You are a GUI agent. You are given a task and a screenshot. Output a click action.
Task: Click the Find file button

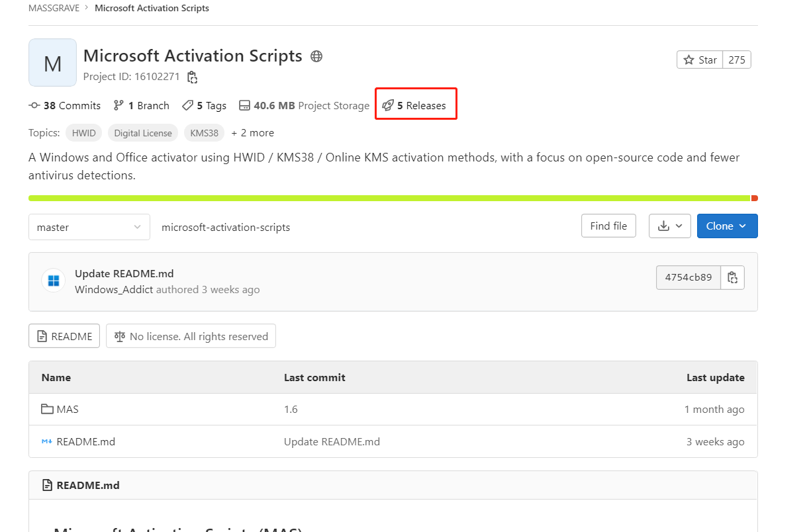[x=608, y=226]
